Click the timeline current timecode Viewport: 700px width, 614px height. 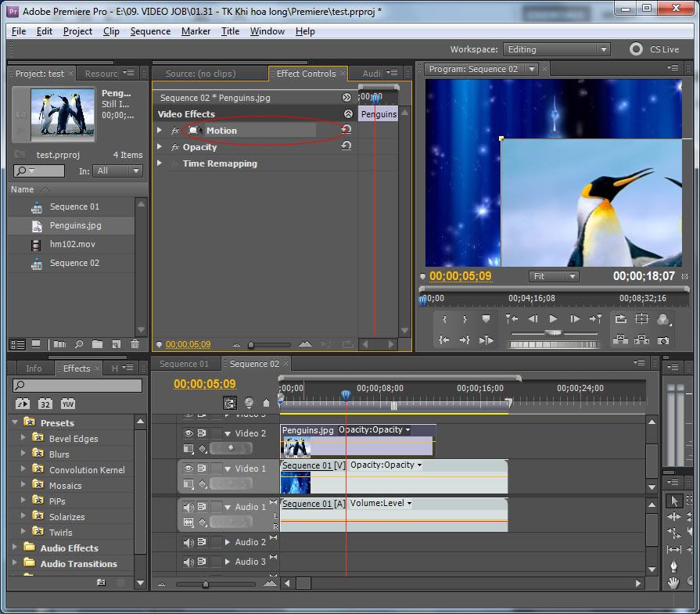pyautogui.click(x=204, y=384)
